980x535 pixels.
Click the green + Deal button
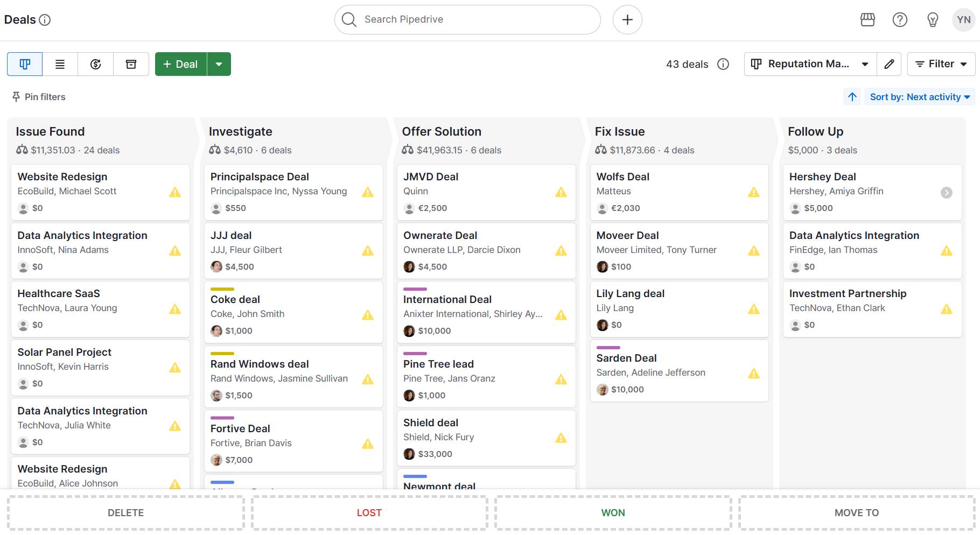tap(181, 64)
